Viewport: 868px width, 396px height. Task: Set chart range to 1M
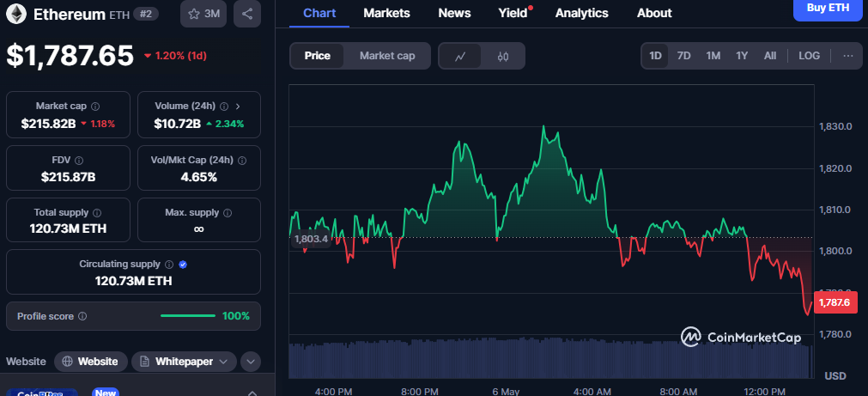[713, 56]
